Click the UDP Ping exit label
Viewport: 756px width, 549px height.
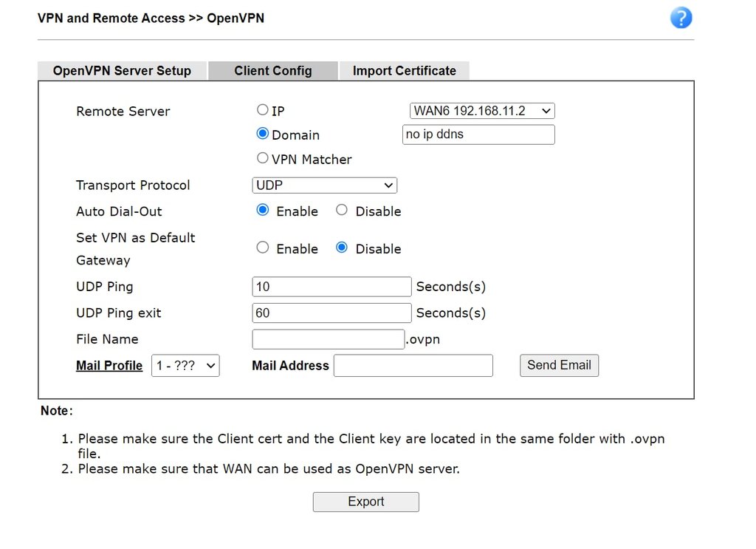(119, 313)
